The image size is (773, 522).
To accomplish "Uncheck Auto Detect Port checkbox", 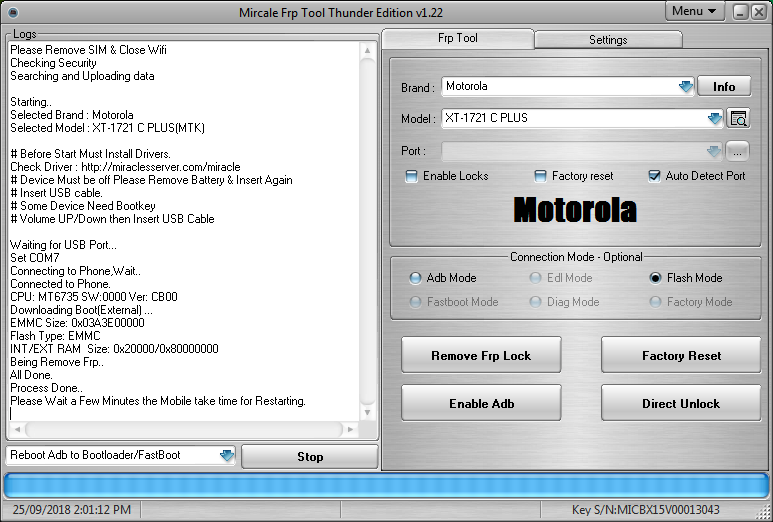I will pyautogui.click(x=654, y=176).
